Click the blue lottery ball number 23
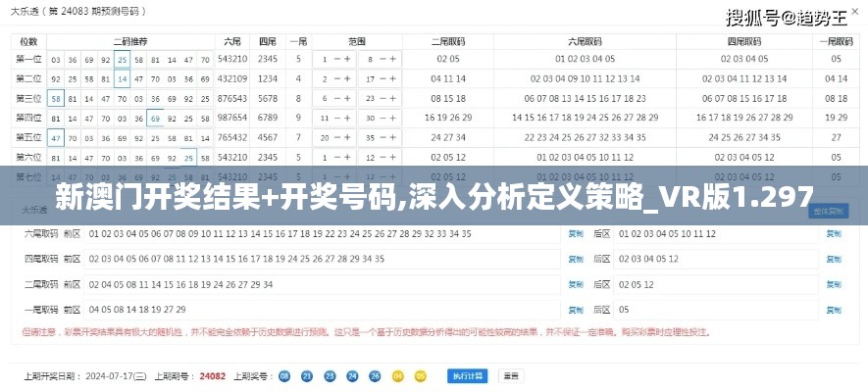The width and height of the screenshot is (868, 392). (x=331, y=375)
